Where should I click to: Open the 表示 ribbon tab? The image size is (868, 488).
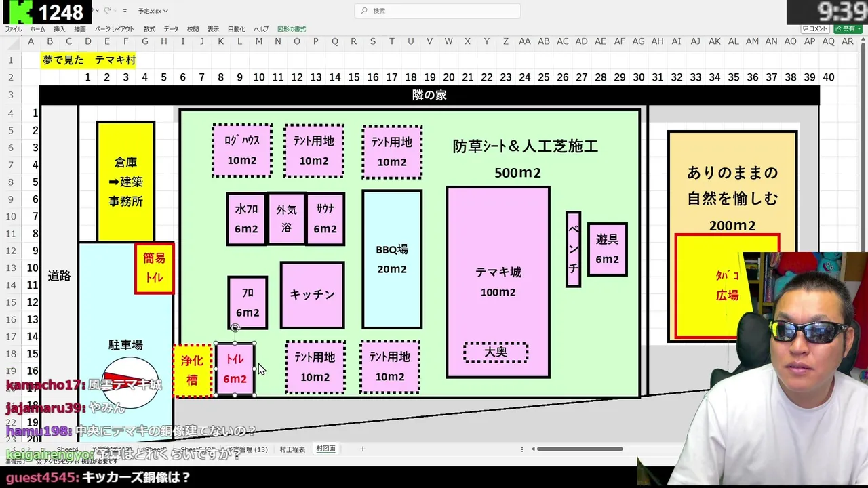pos(213,29)
